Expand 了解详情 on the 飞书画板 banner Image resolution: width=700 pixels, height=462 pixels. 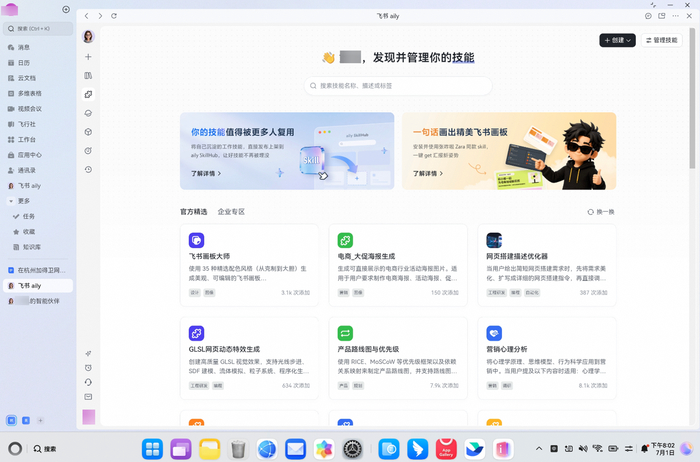(428, 173)
